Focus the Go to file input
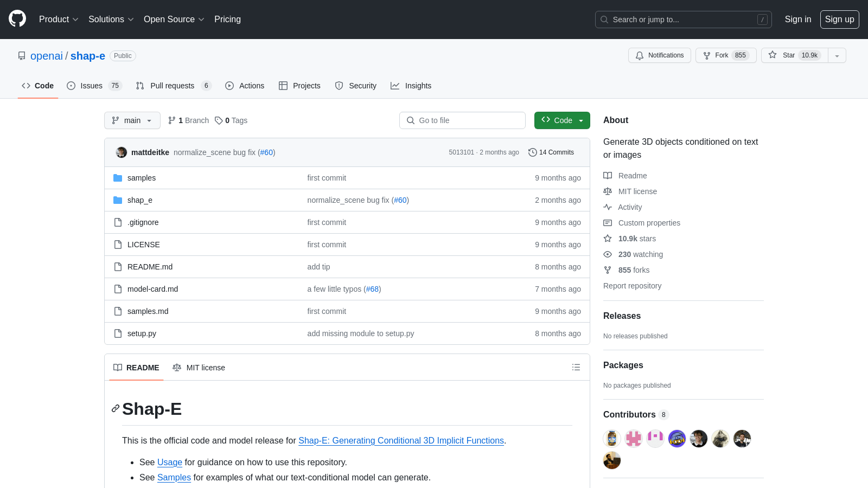Screen dimensions: 868x488 click(462, 120)
